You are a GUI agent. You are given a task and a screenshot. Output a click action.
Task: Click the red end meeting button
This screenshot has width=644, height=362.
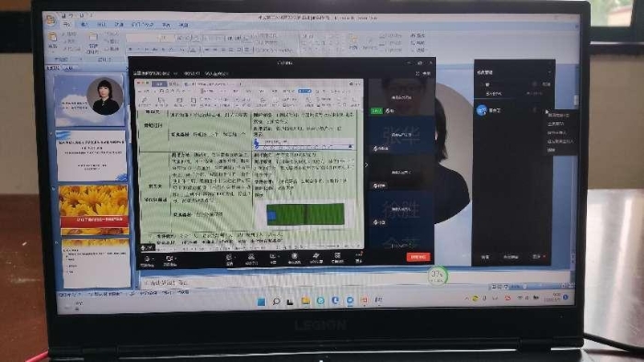pyautogui.click(x=418, y=257)
